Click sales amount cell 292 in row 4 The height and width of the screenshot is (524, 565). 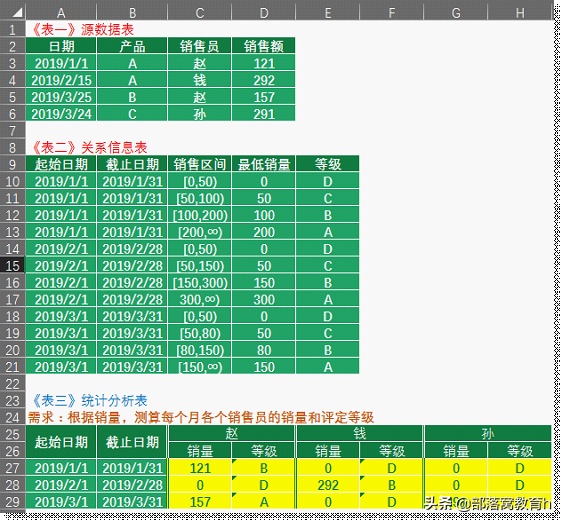pos(264,80)
